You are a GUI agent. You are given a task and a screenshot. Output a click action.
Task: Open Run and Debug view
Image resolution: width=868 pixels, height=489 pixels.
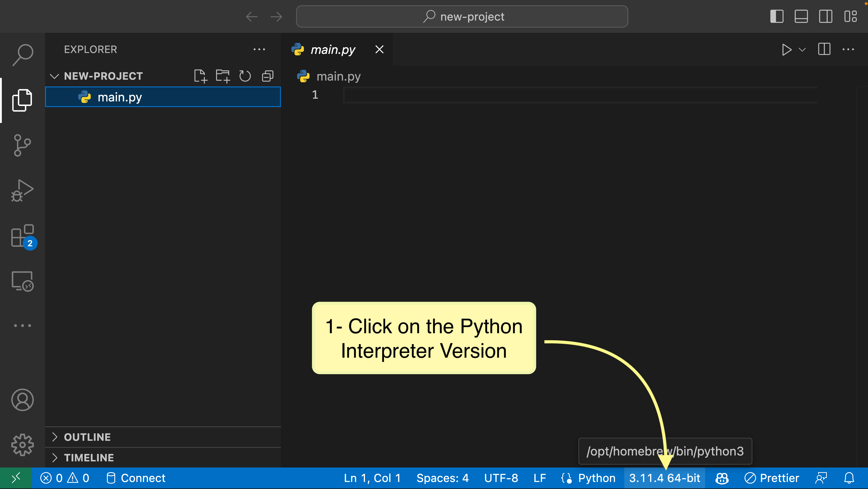click(x=23, y=191)
